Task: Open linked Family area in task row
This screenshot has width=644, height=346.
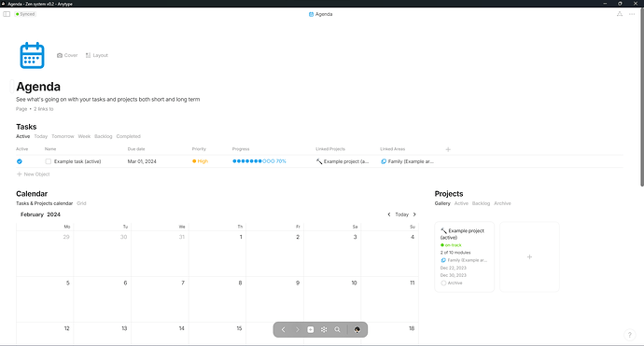Action: pyautogui.click(x=407, y=161)
